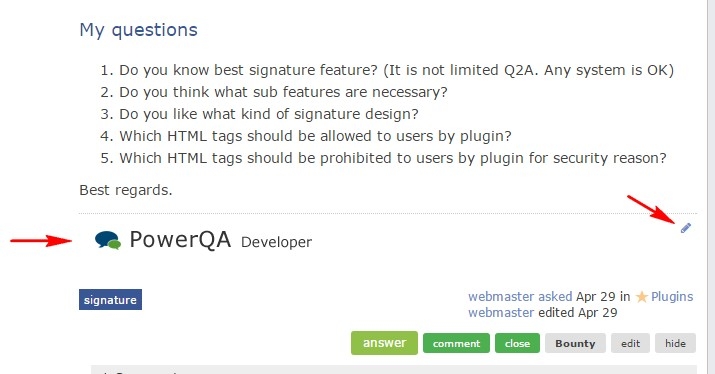The width and height of the screenshot is (715, 374).
Task: Add a comment with comment button
Action: pos(456,343)
